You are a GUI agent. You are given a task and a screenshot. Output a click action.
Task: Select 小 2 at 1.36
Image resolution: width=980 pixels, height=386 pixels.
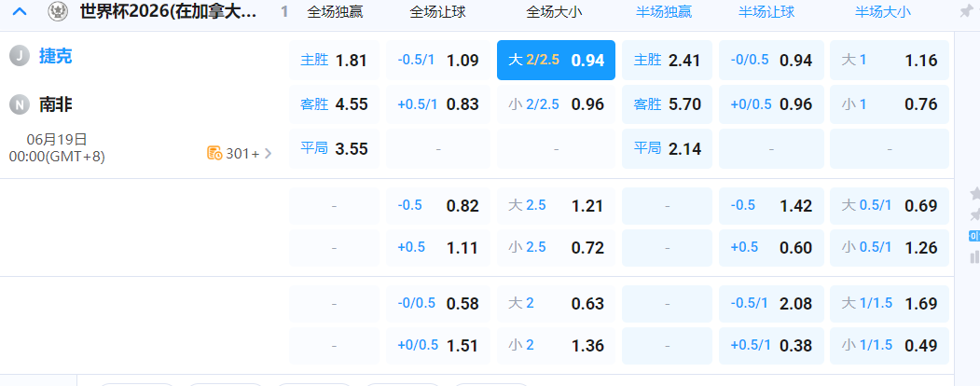[x=557, y=345]
